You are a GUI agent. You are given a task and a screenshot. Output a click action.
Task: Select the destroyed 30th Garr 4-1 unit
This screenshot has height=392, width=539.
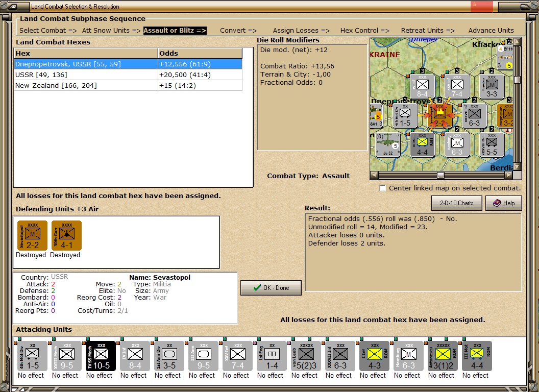coord(66,235)
